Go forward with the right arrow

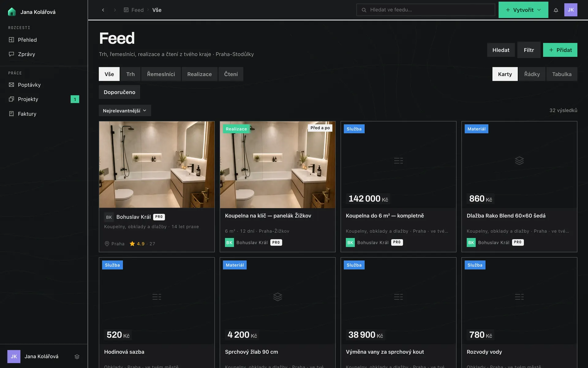click(115, 10)
